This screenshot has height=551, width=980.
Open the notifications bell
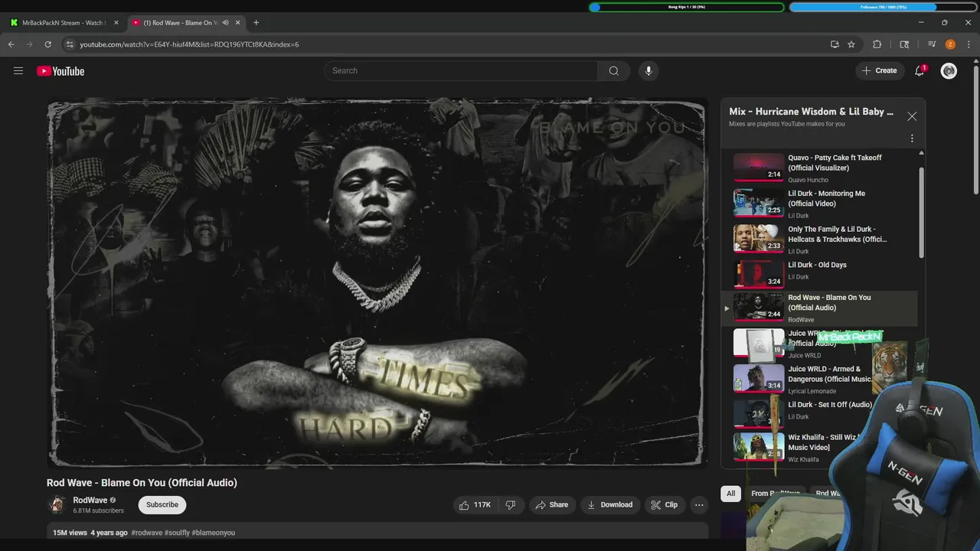tap(920, 71)
